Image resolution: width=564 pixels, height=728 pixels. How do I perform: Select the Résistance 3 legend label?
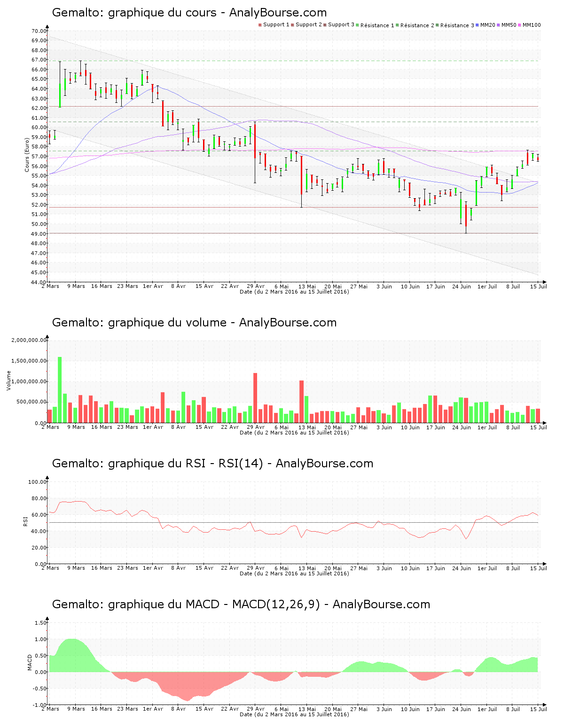point(457,25)
